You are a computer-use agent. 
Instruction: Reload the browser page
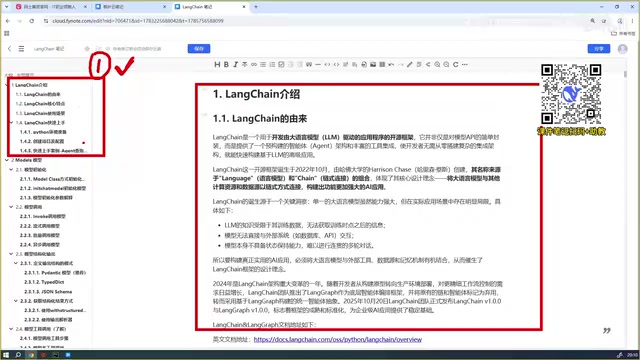(32, 21)
